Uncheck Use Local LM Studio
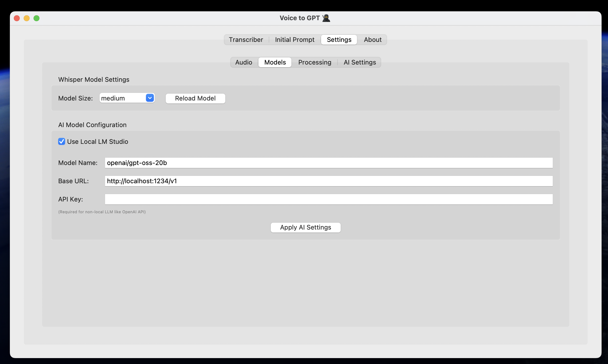The height and width of the screenshot is (364, 608). point(62,141)
